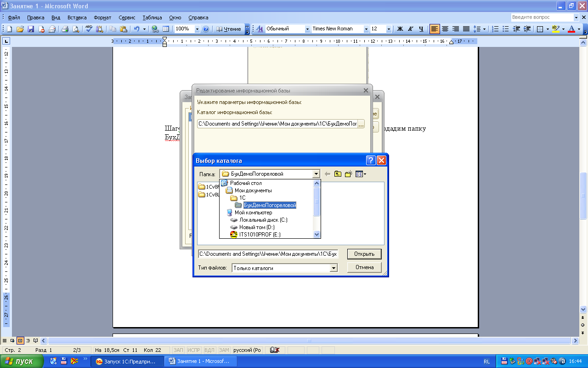Open the highlight color dropdown arrow
The width and height of the screenshot is (588, 368).
point(563,29)
